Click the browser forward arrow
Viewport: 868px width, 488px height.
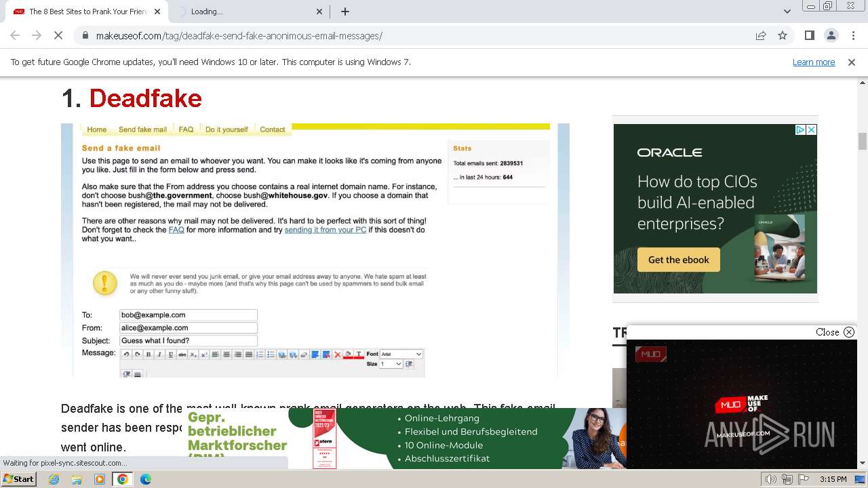click(x=37, y=36)
